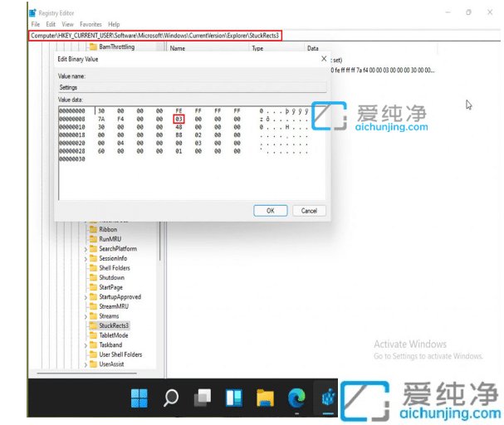The height and width of the screenshot is (425, 504).
Task: Click the Value name Settings field
Action: [x=192, y=87]
